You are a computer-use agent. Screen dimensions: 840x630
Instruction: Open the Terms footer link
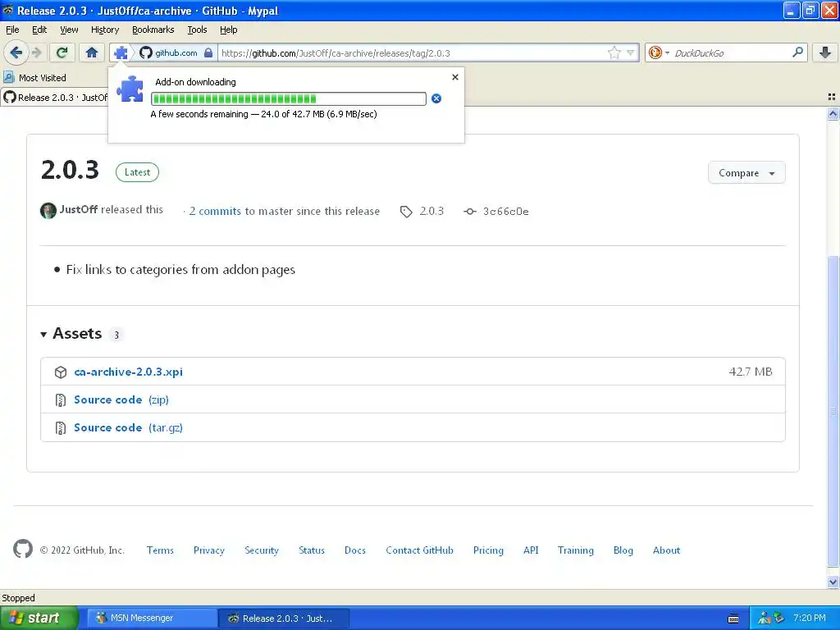[x=160, y=550]
